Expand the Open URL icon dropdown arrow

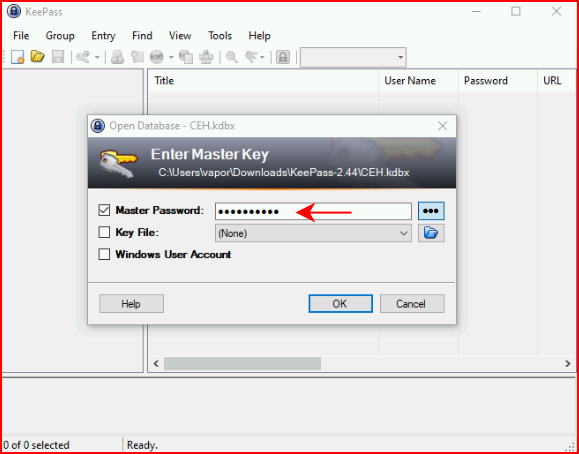click(x=171, y=57)
